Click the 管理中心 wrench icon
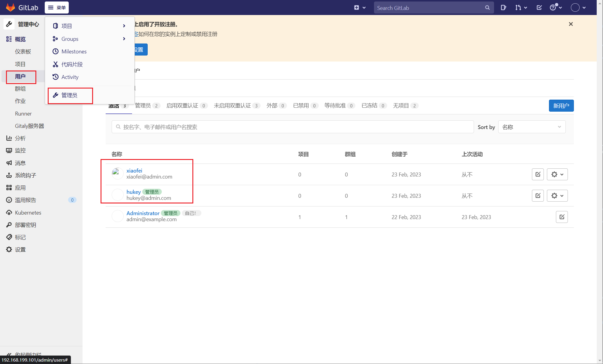Image resolution: width=603 pixels, height=364 pixels. pos(9,24)
